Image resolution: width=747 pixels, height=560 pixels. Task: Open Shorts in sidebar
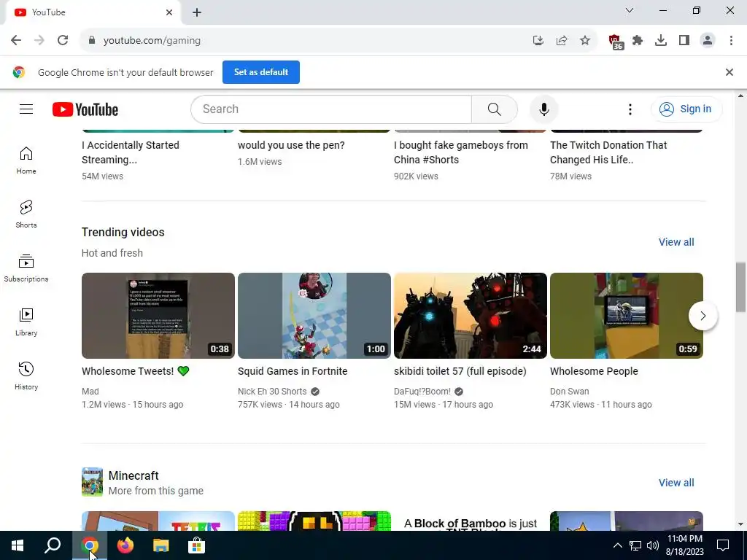[x=26, y=214]
